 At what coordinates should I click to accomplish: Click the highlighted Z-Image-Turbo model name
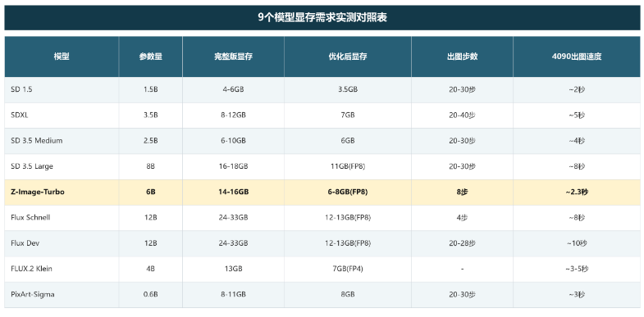click(38, 192)
